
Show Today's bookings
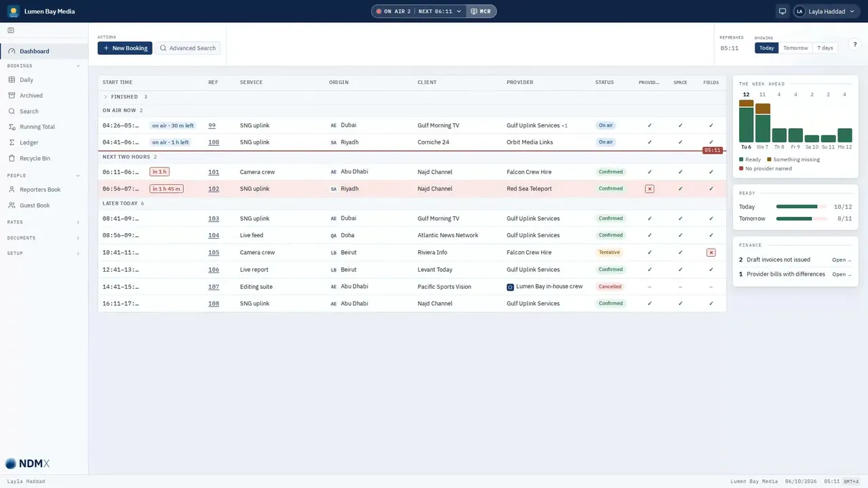(x=767, y=48)
